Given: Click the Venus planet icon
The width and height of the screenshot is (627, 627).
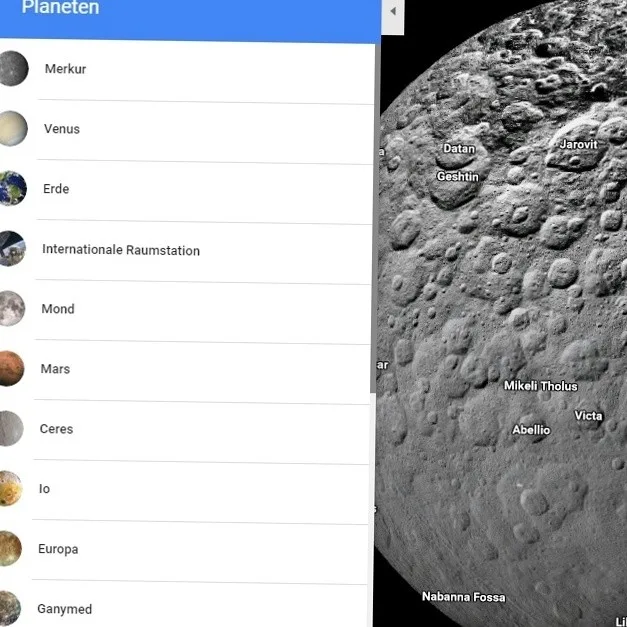Looking at the screenshot, I should [x=13, y=128].
